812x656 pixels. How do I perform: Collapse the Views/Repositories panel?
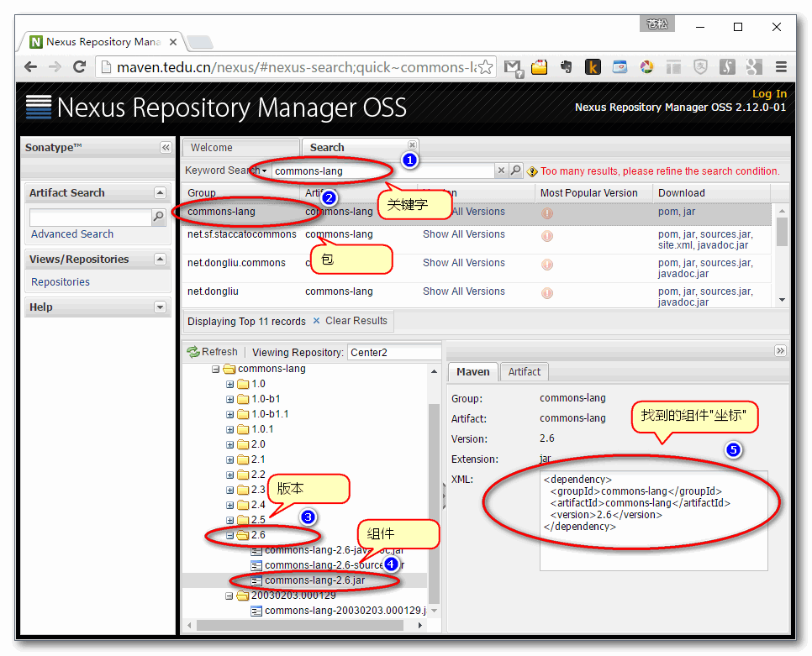[x=160, y=260]
